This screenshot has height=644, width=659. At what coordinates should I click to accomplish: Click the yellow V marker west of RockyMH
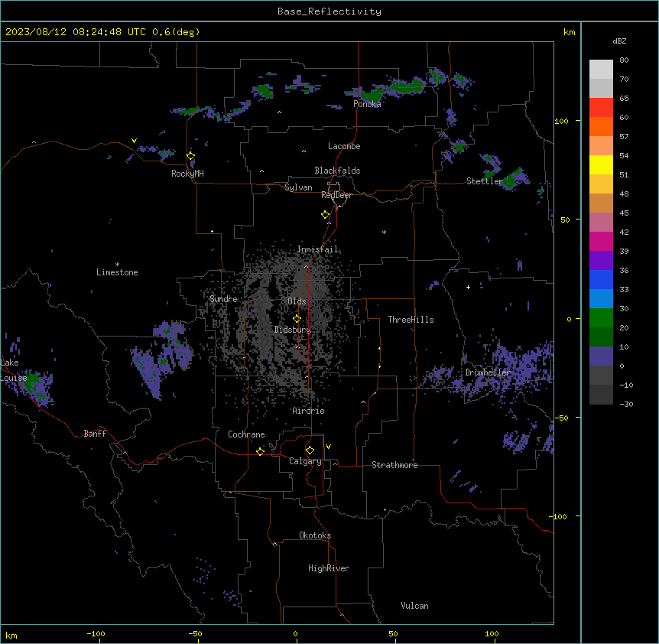point(134,141)
